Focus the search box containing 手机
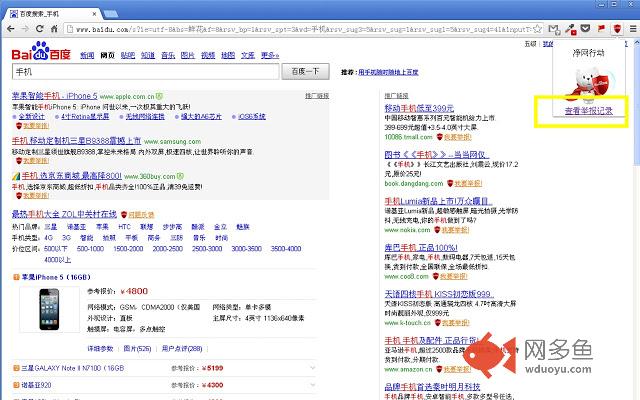 [x=146, y=72]
